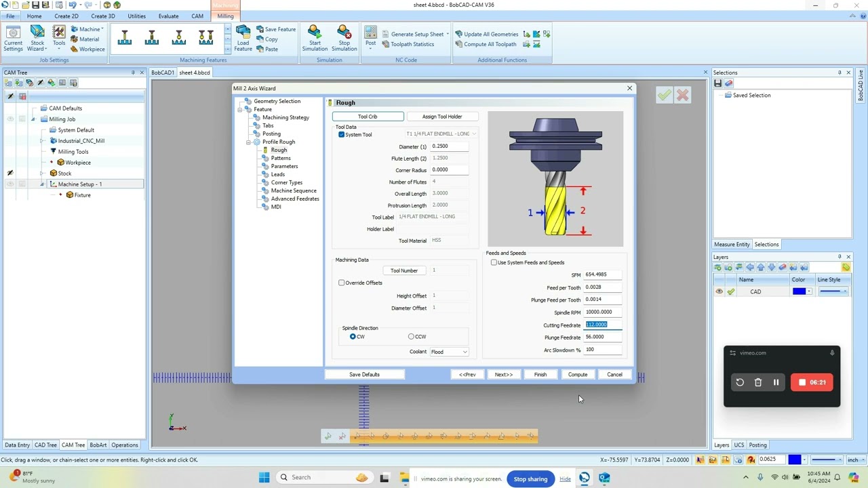Screen dimensions: 868x488
Task: Open the Operations tab at bottom
Action: tap(125, 445)
